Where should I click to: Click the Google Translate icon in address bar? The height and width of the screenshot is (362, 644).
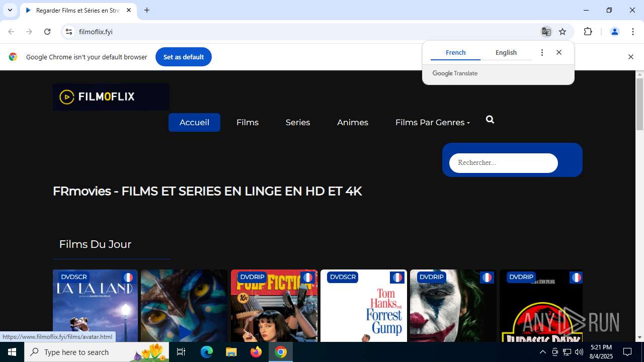pyautogui.click(x=546, y=32)
